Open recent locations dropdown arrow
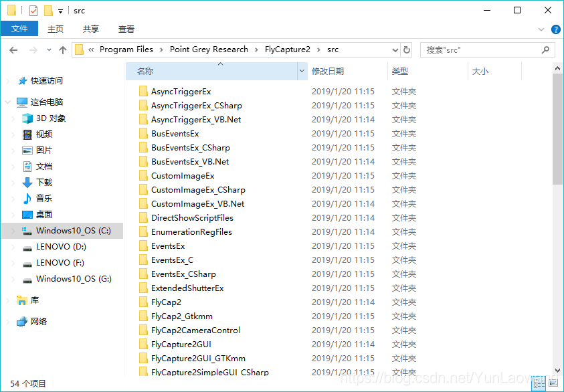Image resolution: width=564 pixels, height=392 pixels. (x=49, y=50)
